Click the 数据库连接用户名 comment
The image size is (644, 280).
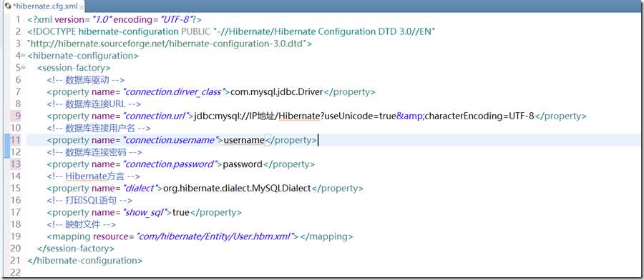click(x=99, y=128)
